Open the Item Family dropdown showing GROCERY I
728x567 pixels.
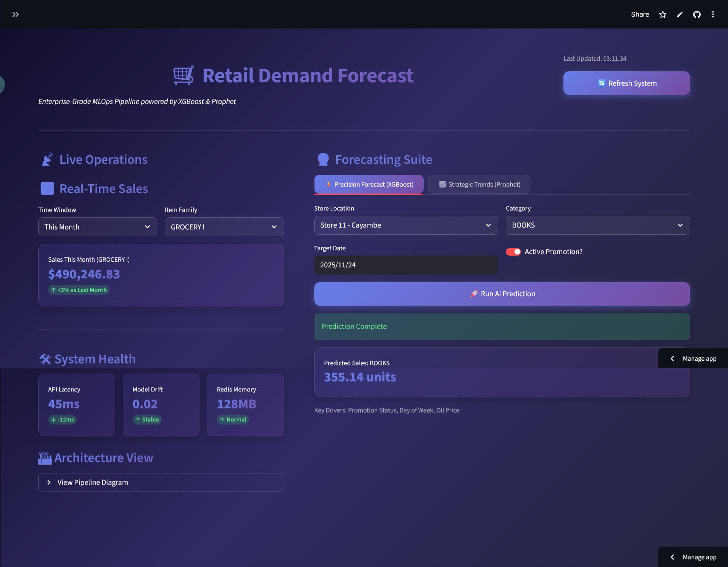tap(224, 226)
